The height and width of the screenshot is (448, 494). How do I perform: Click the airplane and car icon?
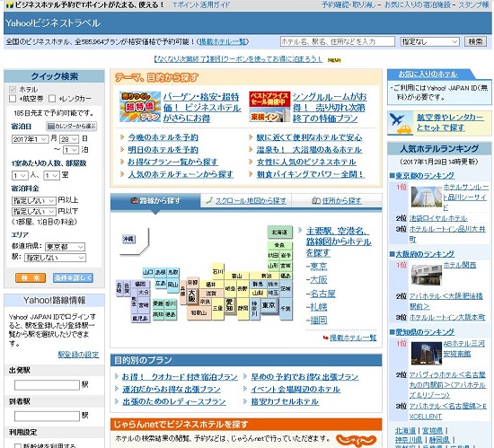click(400, 123)
